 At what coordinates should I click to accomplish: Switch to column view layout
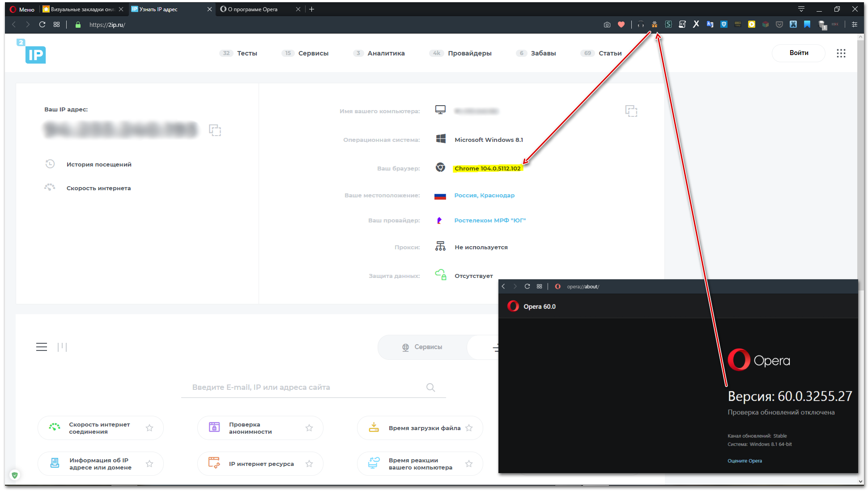click(62, 347)
